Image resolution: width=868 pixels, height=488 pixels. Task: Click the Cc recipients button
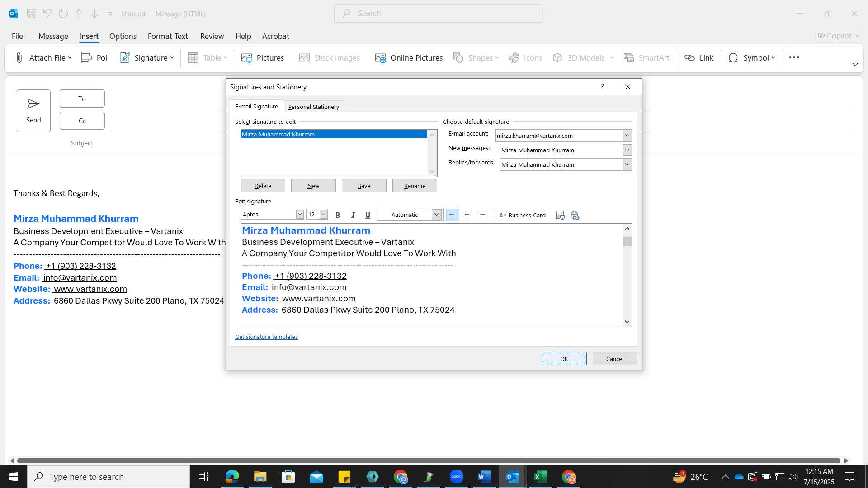82,121
